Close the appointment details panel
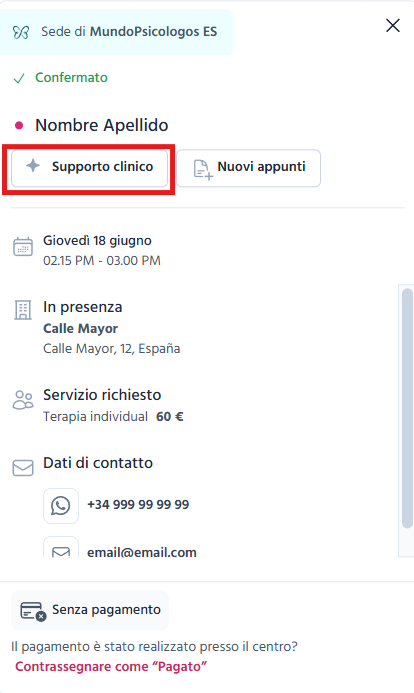 (x=393, y=26)
